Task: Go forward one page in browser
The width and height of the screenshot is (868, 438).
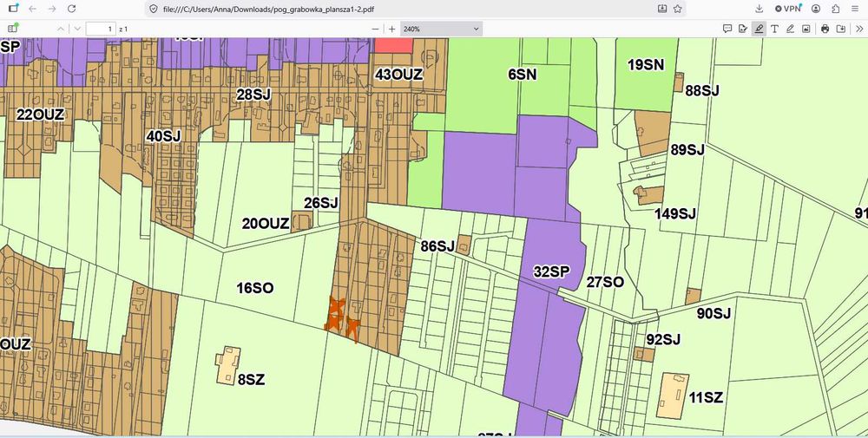Action: pyautogui.click(x=52, y=9)
